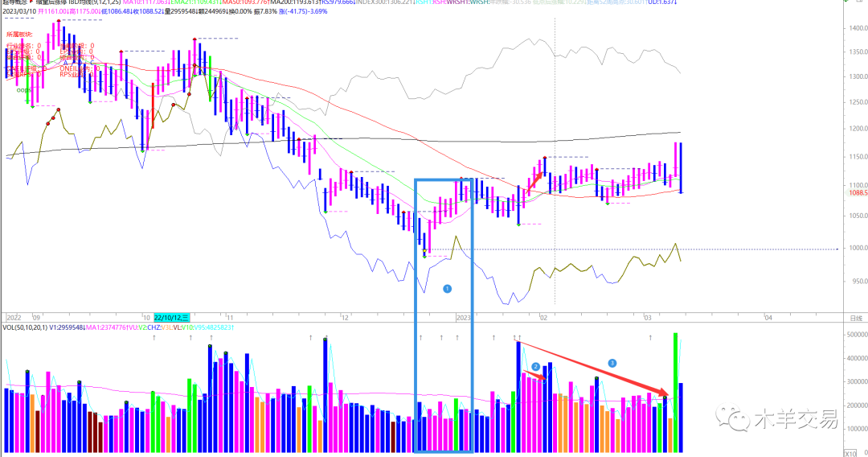Click the 500000 volume axis label
Screen dimensions: 868x457
858,335
